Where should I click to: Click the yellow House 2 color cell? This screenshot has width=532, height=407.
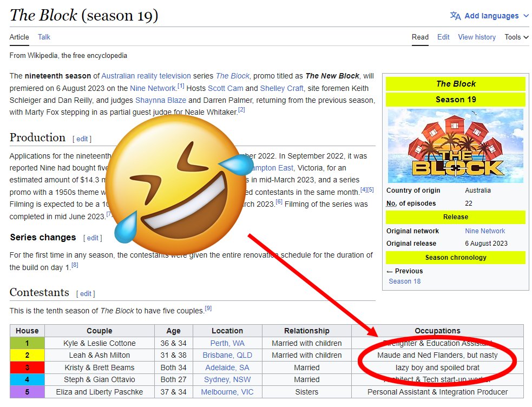27,355
